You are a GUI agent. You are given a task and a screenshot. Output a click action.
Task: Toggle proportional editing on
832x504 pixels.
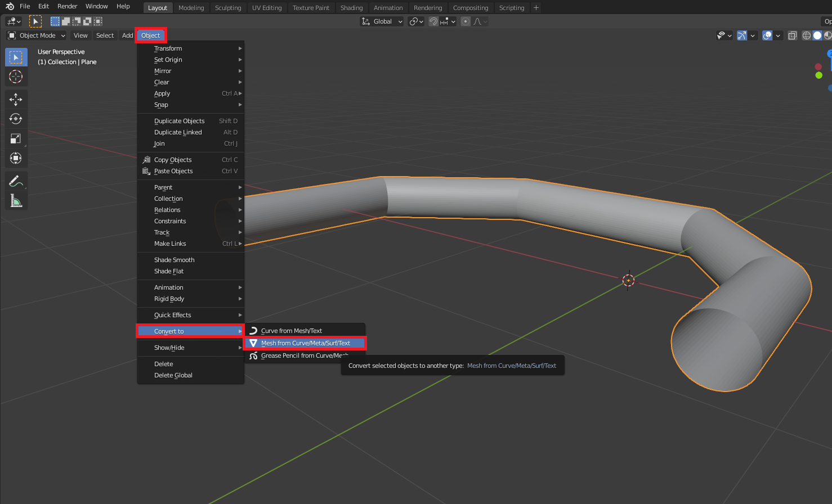(466, 21)
